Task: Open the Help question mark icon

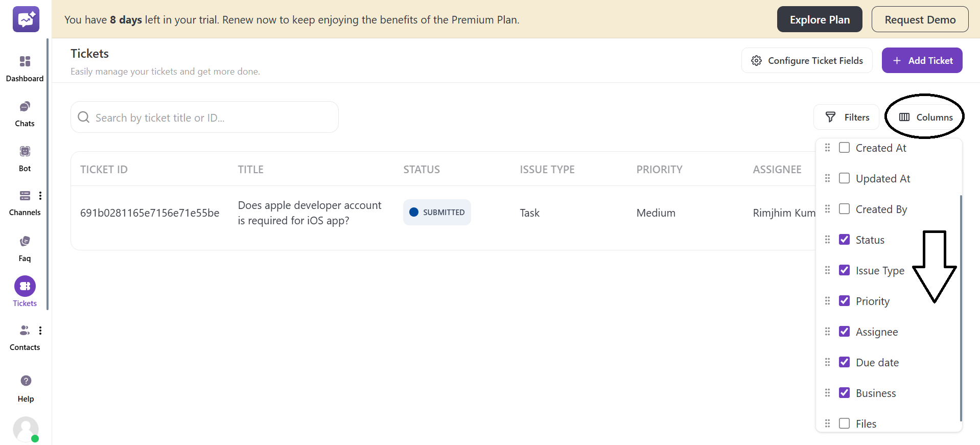Action: [x=26, y=381]
